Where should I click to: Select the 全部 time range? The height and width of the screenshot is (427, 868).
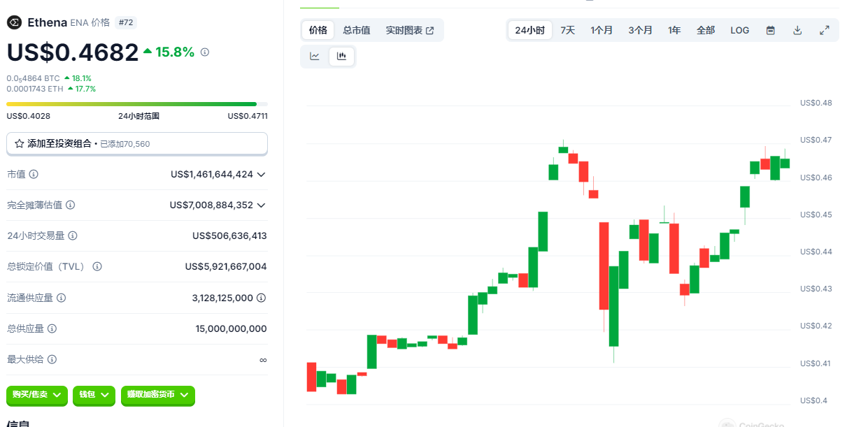[706, 30]
